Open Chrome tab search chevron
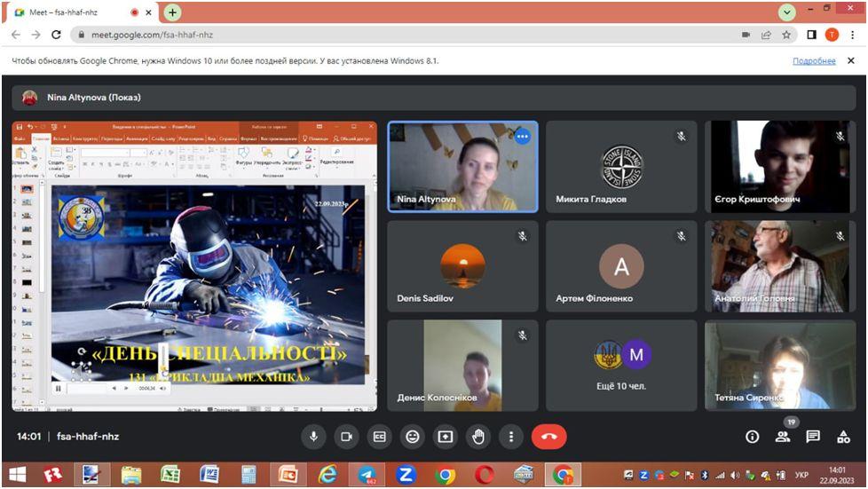Viewport: 868px width, 489px height. pos(786,12)
